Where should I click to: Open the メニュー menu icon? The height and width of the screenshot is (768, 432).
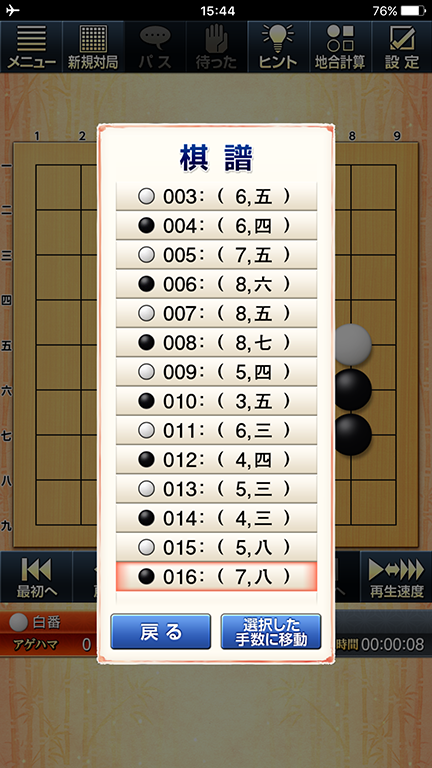coord(31,47)
